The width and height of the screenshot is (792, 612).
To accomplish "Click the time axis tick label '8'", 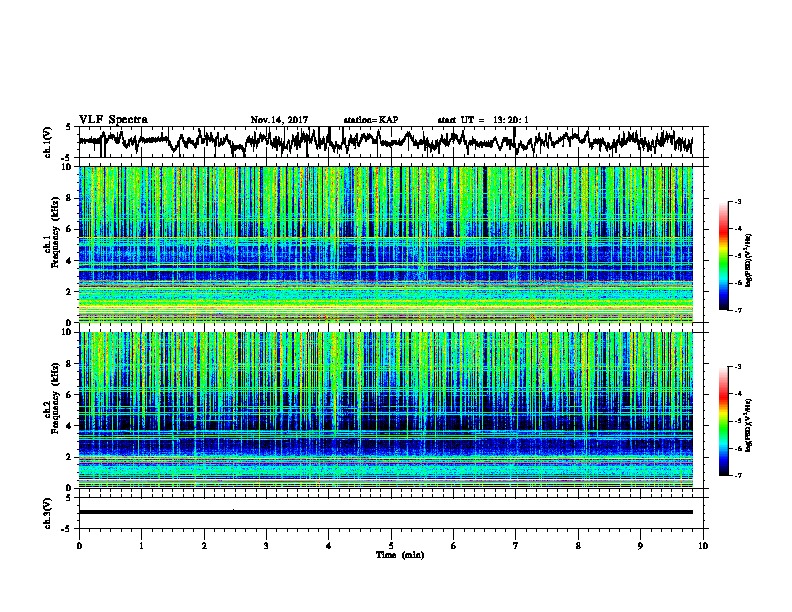I will (x=578, y=546).
